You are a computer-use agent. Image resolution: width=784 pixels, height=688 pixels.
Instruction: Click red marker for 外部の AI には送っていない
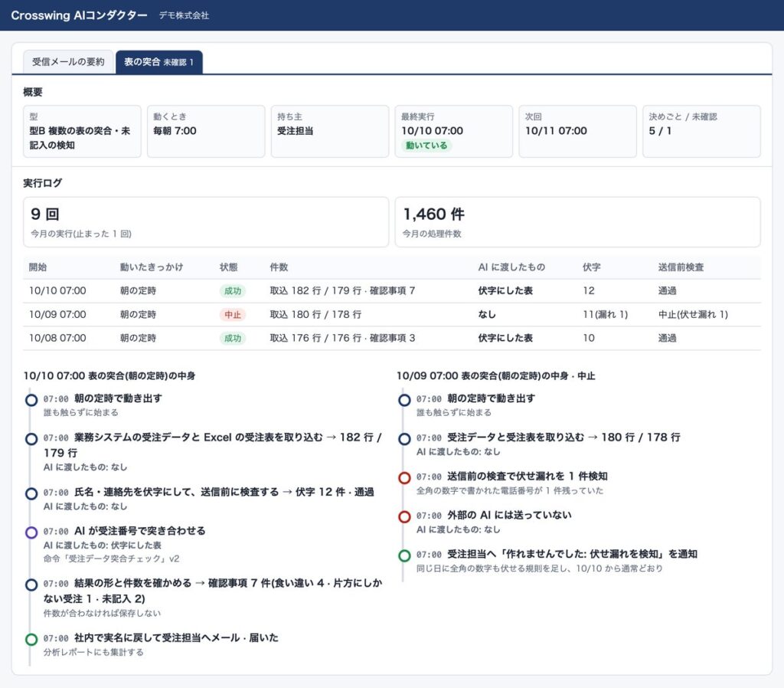[404, 517]
